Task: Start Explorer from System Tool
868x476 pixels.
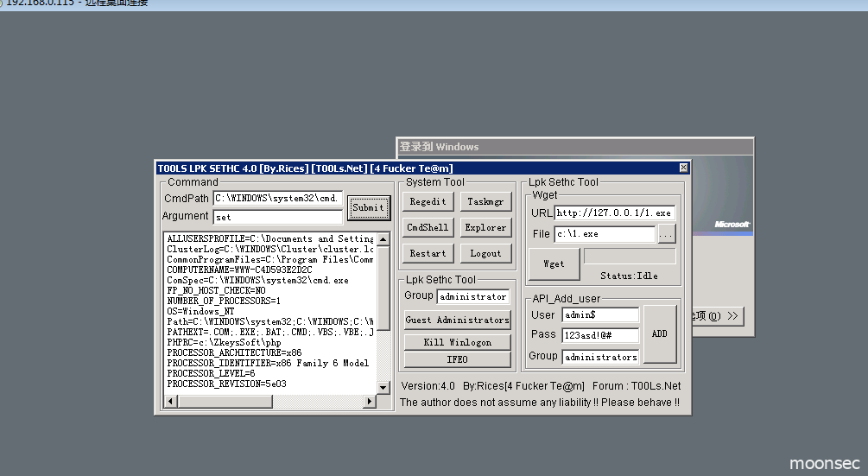Action: (485, 227)
